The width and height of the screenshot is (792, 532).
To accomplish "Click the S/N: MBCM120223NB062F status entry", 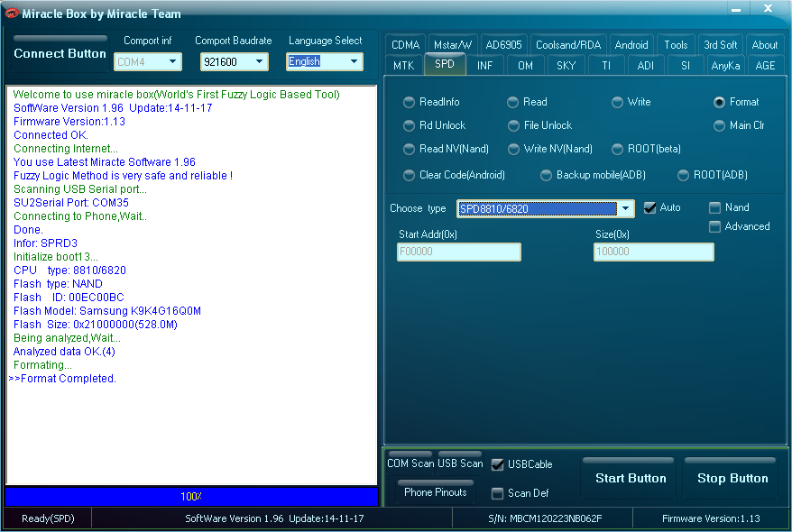I will coord(545,518).
